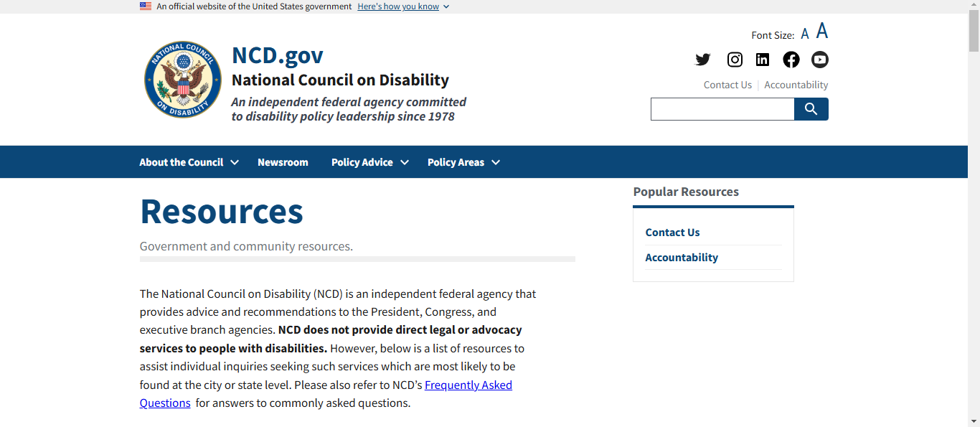The height and width of the screenshot is (427, 980).
Task: Expand the "Here's how you know" banner
Action: click(403, 6)
